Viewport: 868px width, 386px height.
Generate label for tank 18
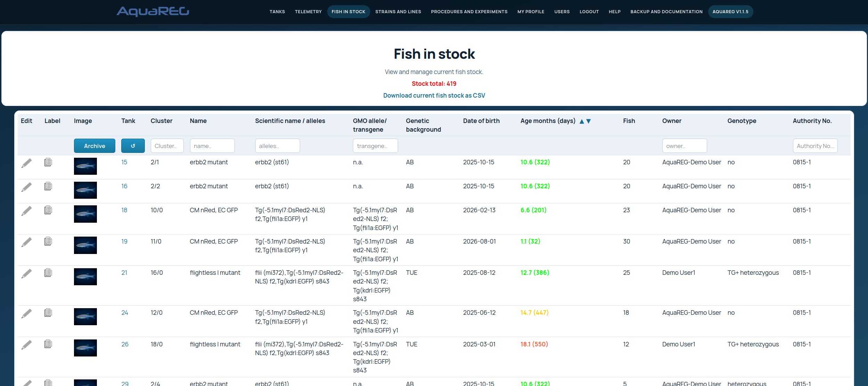click(48, 210)
